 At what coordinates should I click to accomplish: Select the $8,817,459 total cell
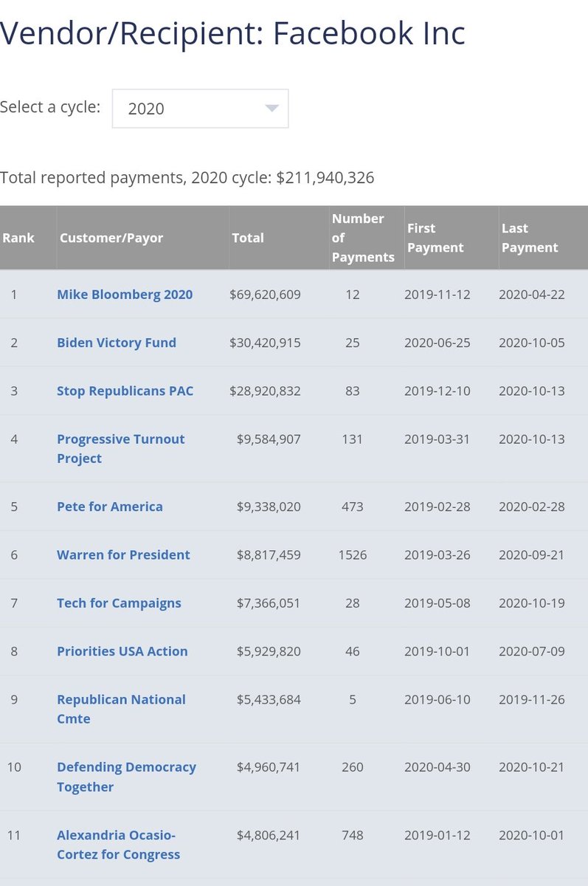(269, 554)
